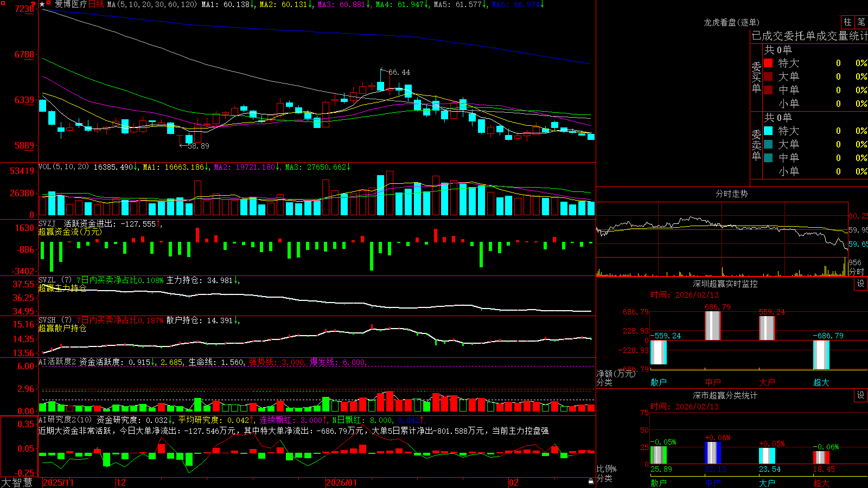Select the 分时走势 panel header

pos(731,194)
